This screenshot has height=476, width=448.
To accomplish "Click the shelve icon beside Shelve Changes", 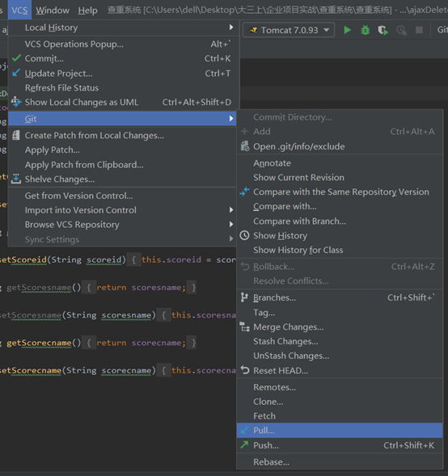I will pyautogui.click(x=16, y=179).
